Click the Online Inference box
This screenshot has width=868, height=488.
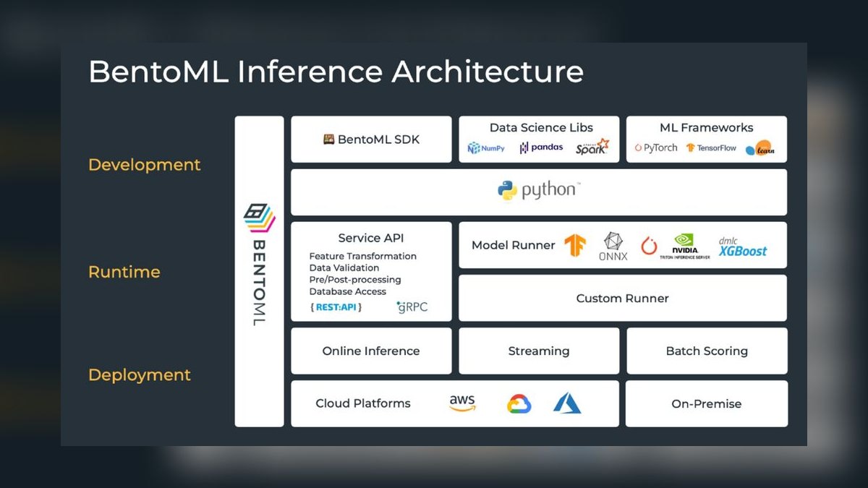[x=371, y=351]
